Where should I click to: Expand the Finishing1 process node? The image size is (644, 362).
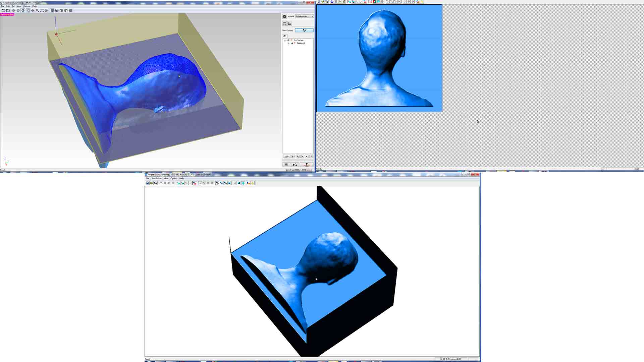tap(288, 43)
